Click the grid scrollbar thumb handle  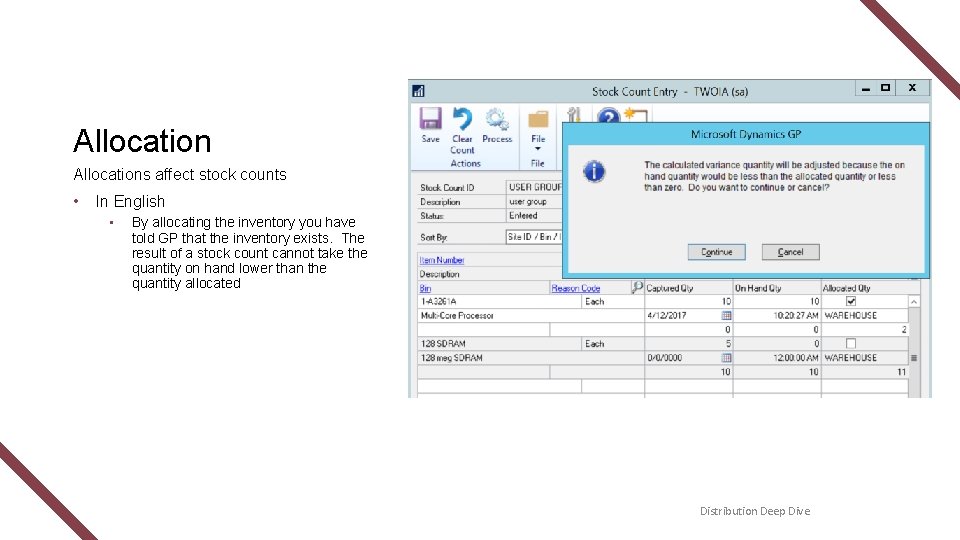click(913, 358)
